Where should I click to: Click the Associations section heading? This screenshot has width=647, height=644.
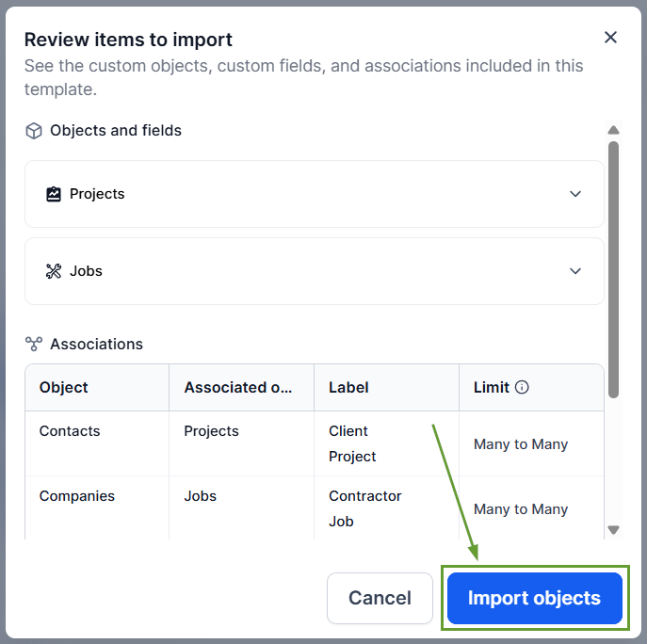[x=97, y=344]
